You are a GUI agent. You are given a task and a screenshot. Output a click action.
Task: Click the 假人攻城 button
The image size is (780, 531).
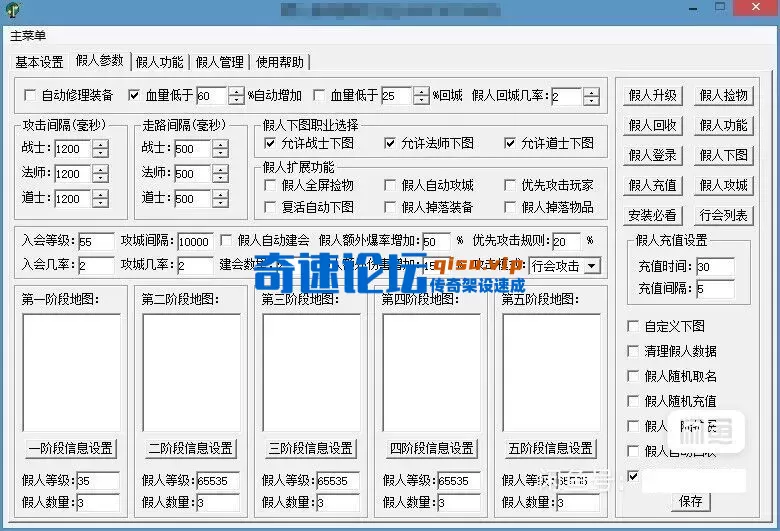[x=724, y=185]
